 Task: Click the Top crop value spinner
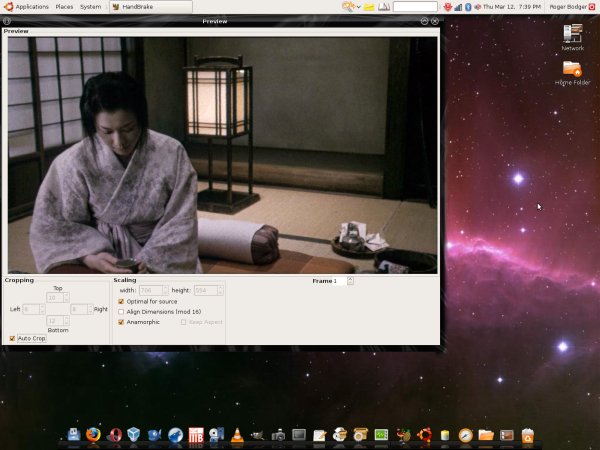[56, 297]
